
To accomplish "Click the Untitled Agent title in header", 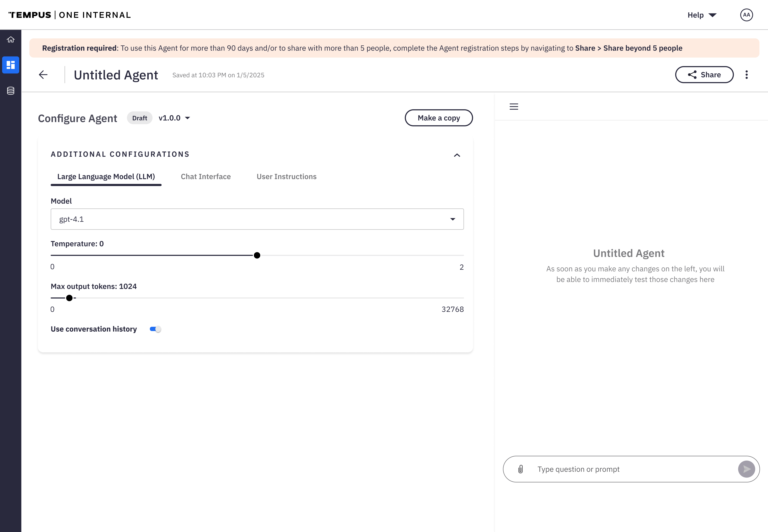I will 116,75.
